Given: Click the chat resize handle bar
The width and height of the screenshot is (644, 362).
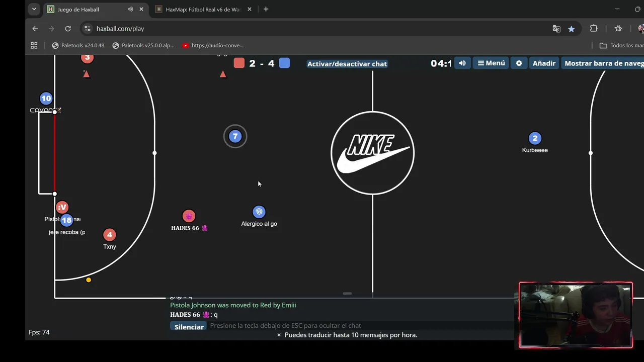Looking at the screenshot, I should pyautogui.click(x=347, y=293).
